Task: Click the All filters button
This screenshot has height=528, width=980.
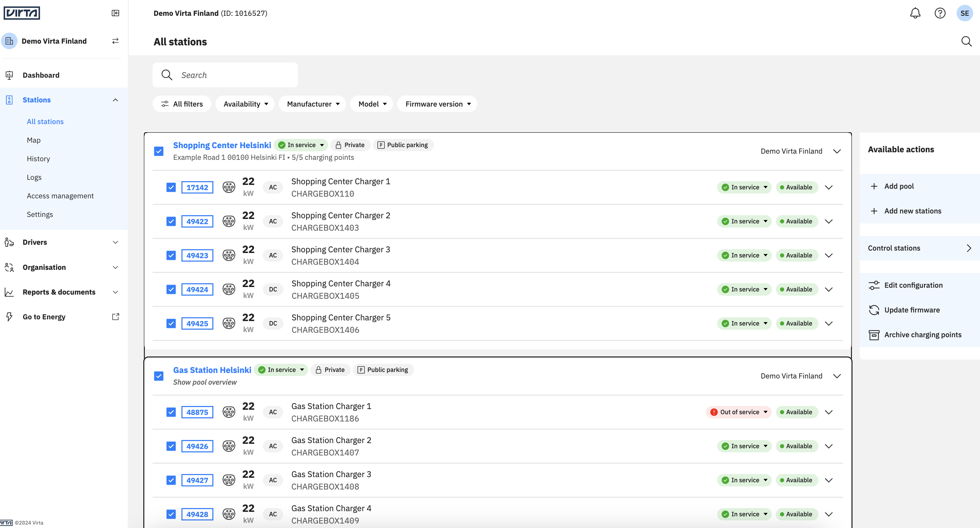Action: (182, 104)
